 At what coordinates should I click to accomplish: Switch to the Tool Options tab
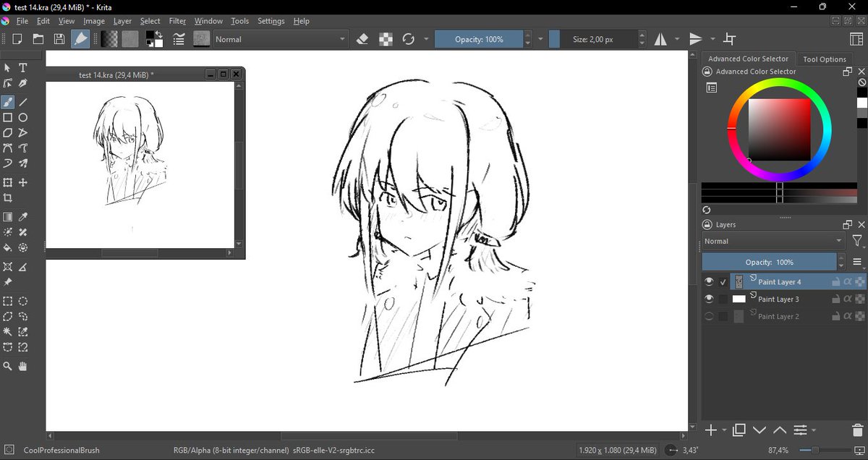(824, 59)
